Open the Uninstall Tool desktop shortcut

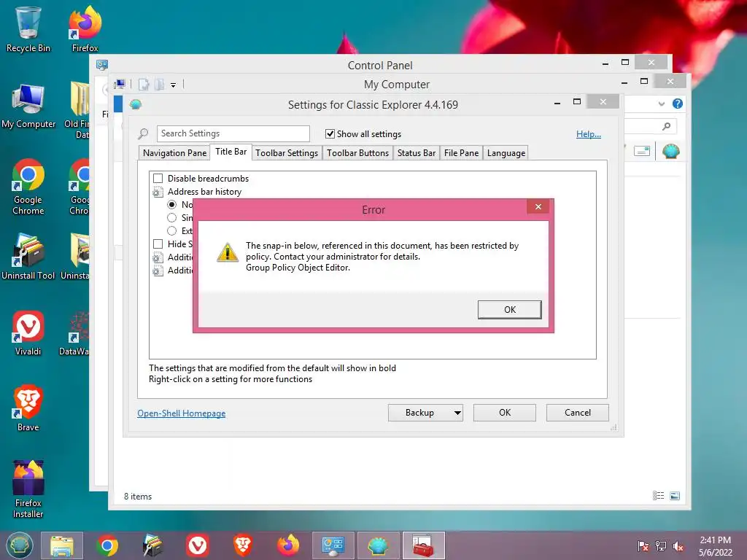coord(28,256)
